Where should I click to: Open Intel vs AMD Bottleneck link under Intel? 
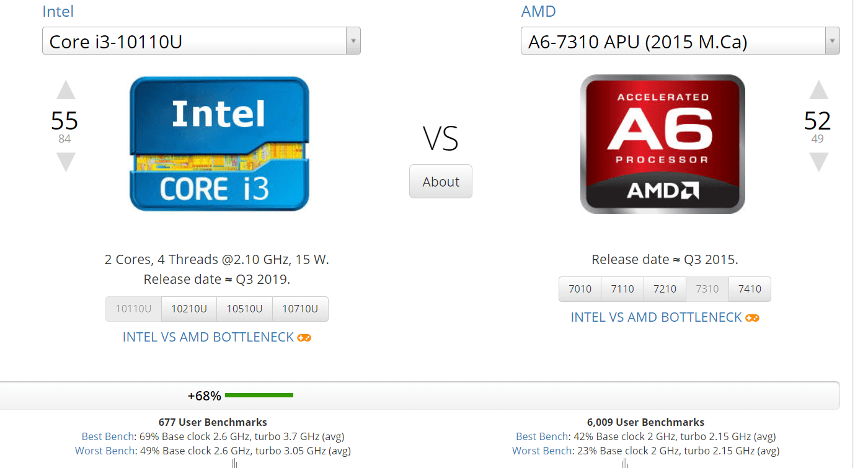point(208,337)
